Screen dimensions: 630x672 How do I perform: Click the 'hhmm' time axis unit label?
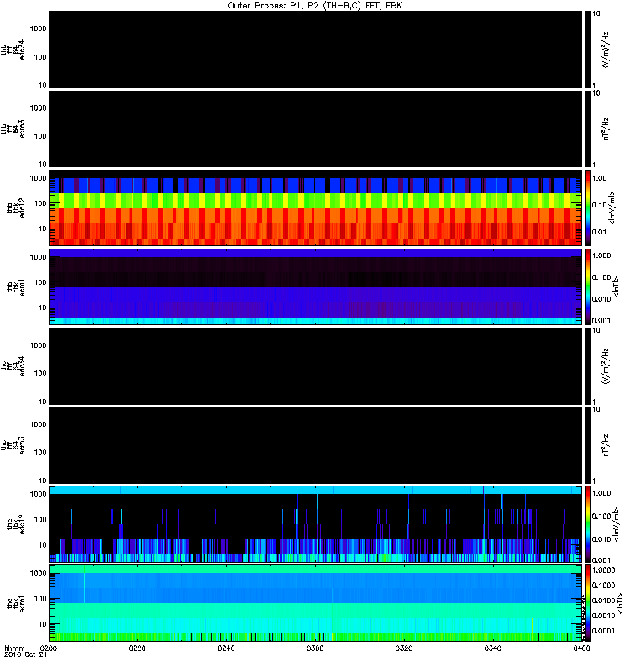[x=14, y=648]
